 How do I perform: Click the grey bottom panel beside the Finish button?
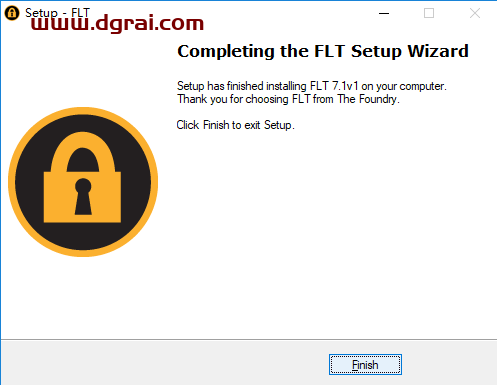(x=167, y=363)
